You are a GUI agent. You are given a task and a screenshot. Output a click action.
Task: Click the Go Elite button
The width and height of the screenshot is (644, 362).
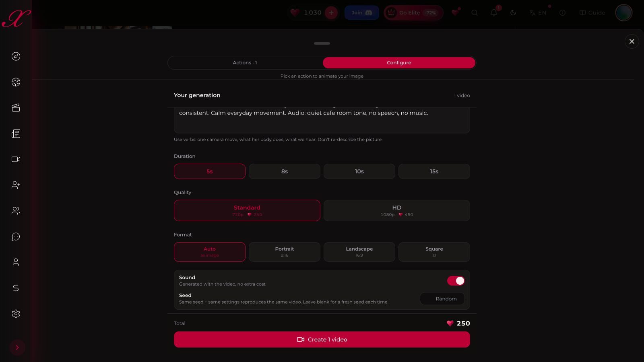point(413,13)
